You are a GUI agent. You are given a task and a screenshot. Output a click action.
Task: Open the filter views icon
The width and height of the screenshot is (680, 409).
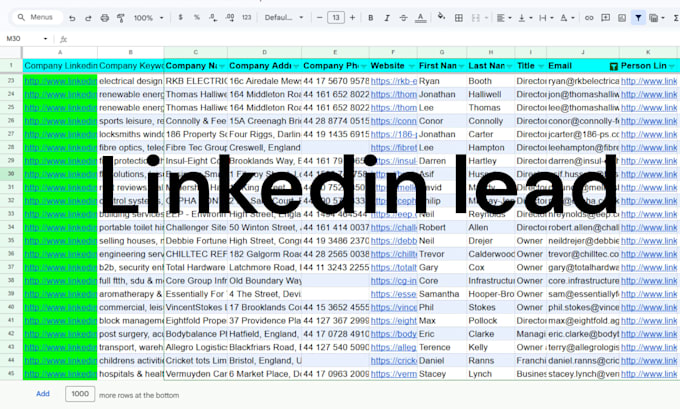(656, 18)
